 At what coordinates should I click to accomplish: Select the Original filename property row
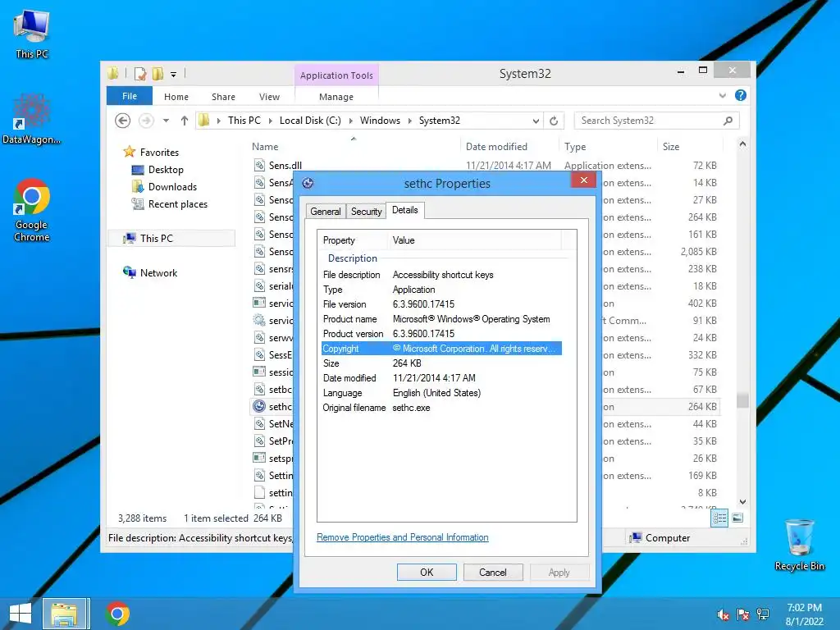click(441, 408)
